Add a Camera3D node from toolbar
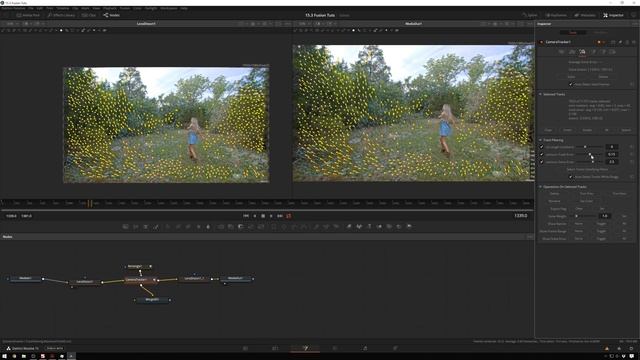Screen dimensions: 640x360 pos(389,227)
